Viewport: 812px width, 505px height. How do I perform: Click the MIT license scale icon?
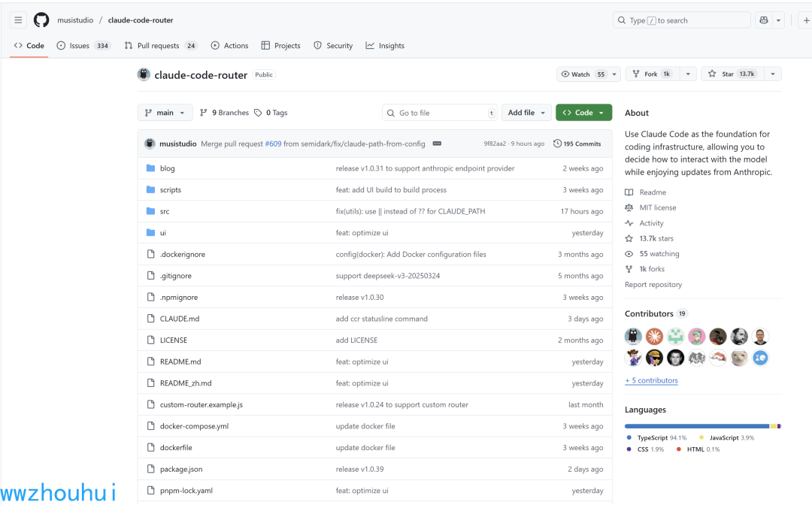pyautogui.click(x=629, y=207)
